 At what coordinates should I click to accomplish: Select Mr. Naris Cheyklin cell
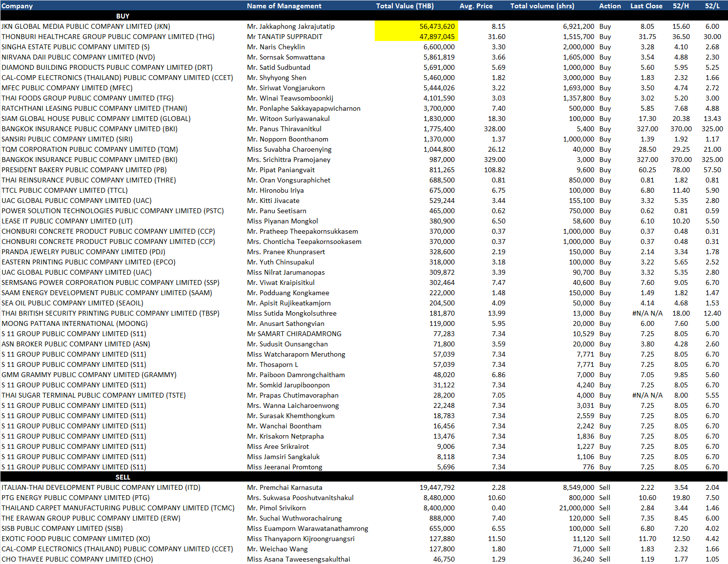point(276,47)
